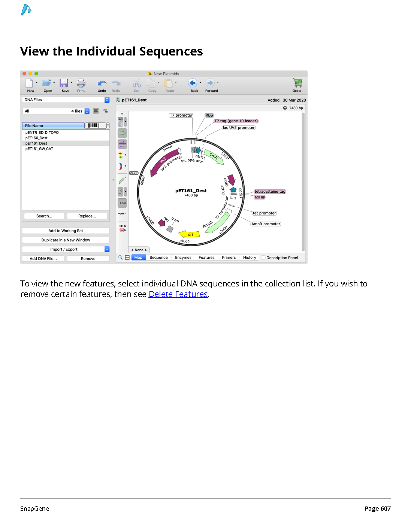Click the red-blue curved ORF display icon
This screenshot has height=532, width=411.
121,166
